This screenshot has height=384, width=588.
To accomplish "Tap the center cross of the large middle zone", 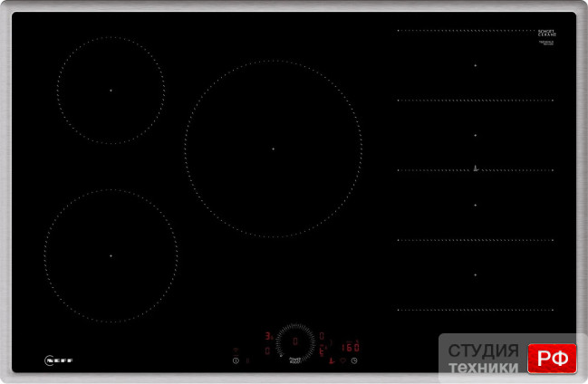I will click(273, 148).
